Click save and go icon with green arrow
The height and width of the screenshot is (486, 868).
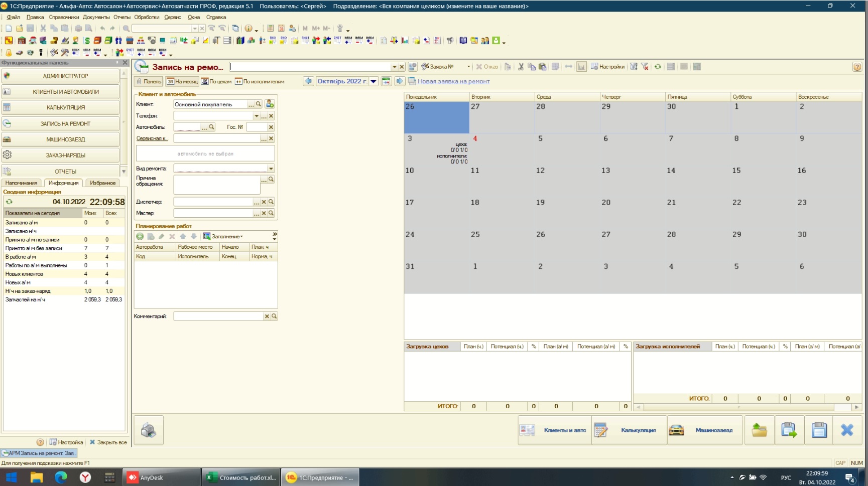[789, 430]
